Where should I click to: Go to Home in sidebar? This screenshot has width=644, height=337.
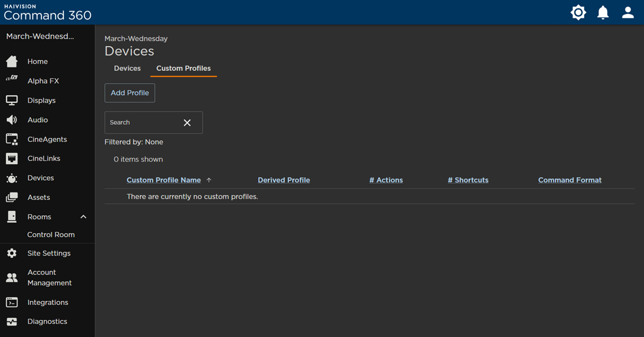tap(37, 61)
